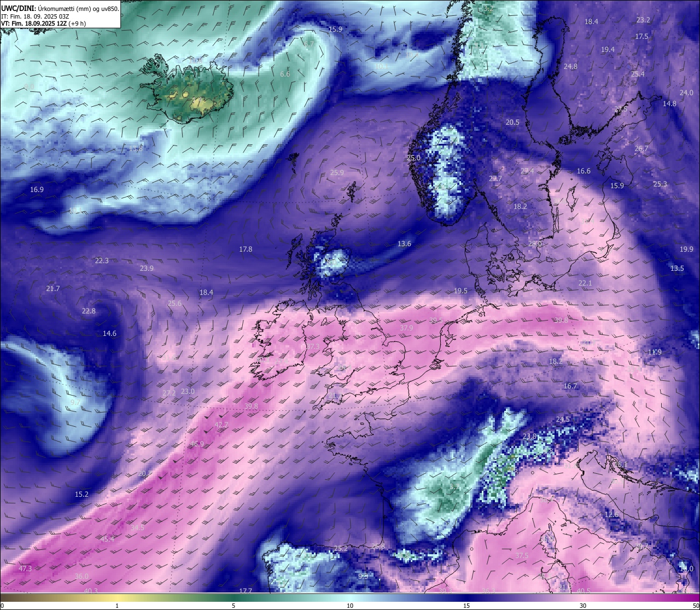Click the map value "27.4"
700x610 pixels.
click(527, 171)
